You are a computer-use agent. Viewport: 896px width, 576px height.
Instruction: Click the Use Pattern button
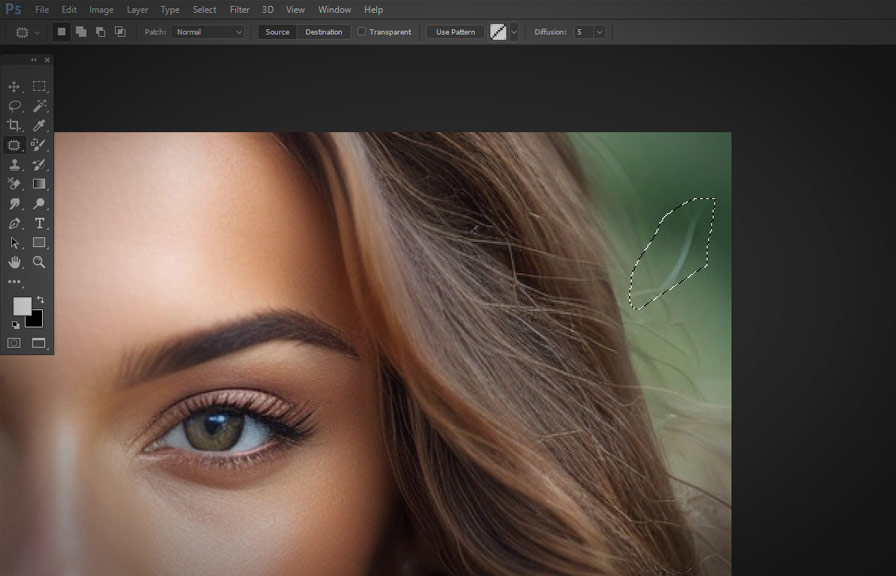point(454,31)
